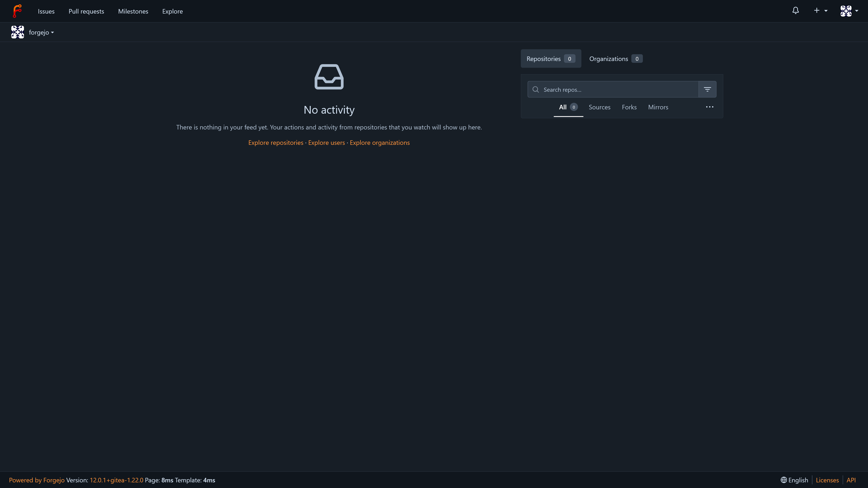Switch to the Organizations tab
The height and width of the screenshot is (488, 868).
click(x=616, y=59)
